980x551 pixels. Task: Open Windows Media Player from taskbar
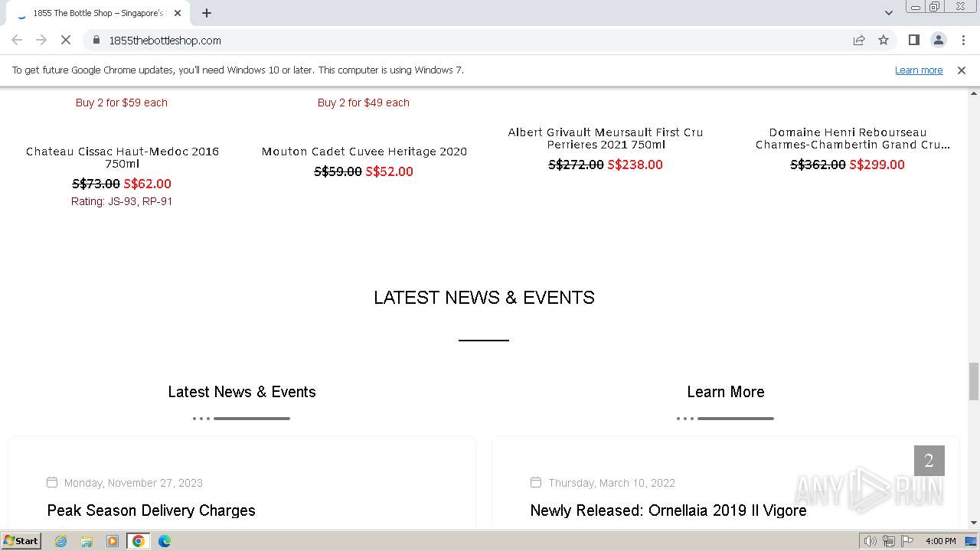113,541
